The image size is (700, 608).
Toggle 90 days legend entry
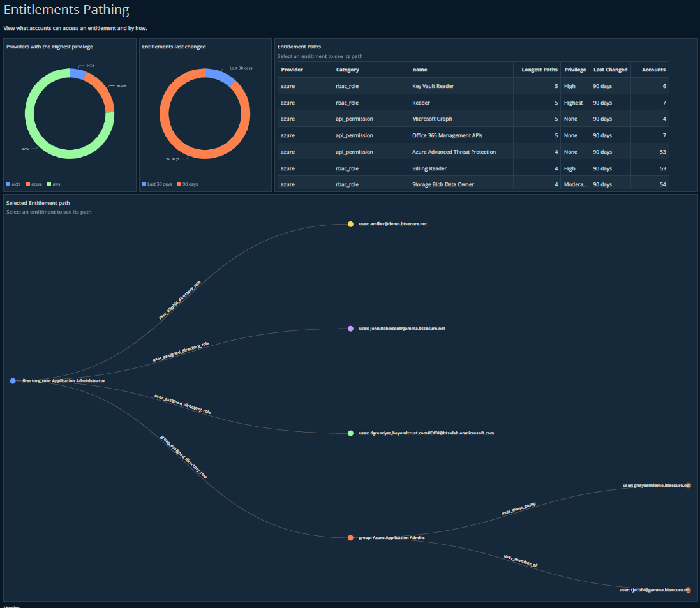coord(188,184)
